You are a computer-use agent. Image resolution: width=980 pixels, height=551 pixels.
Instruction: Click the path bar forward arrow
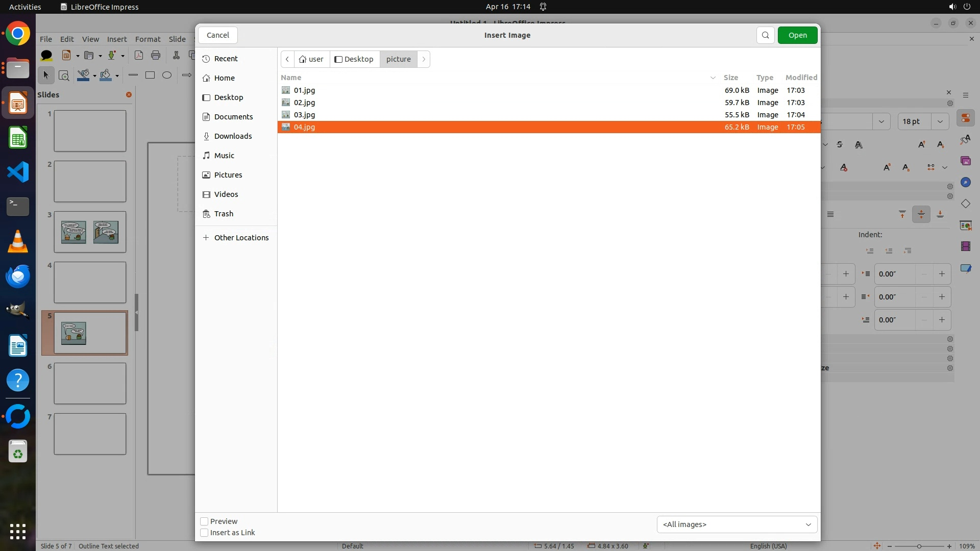[x=424, y=59]
